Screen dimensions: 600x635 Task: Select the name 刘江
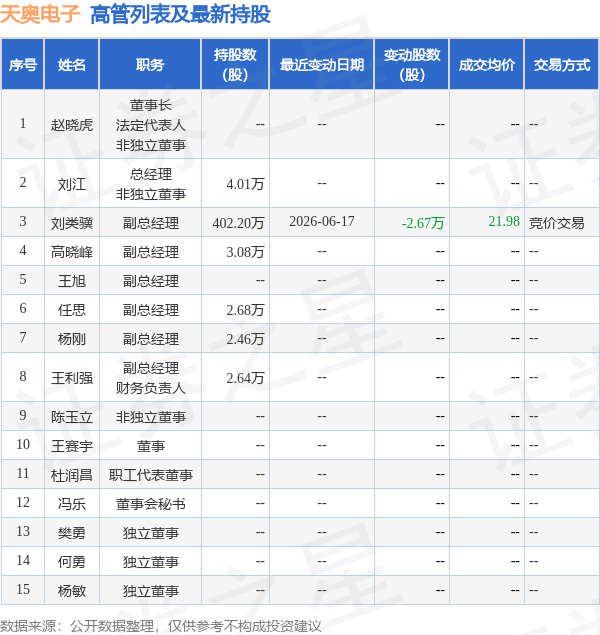pos(72,184)
